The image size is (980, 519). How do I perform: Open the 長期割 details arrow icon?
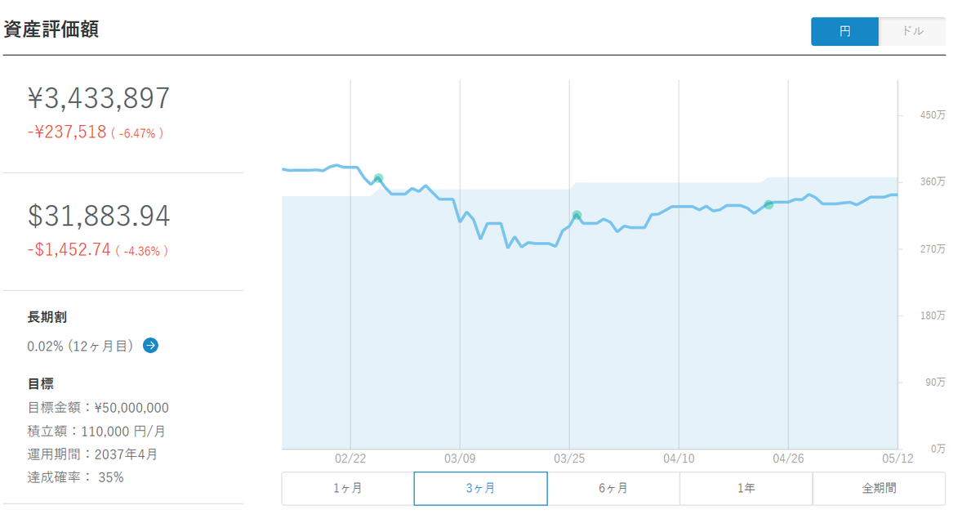150,346
